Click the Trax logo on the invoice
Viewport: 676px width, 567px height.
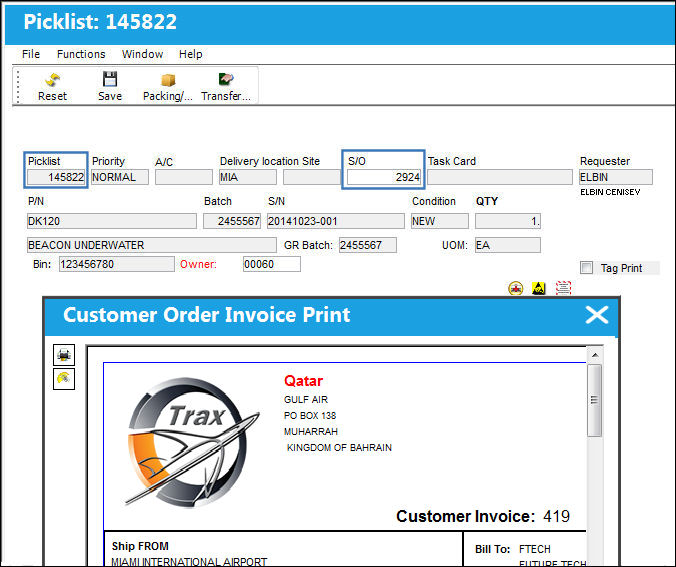190,442
